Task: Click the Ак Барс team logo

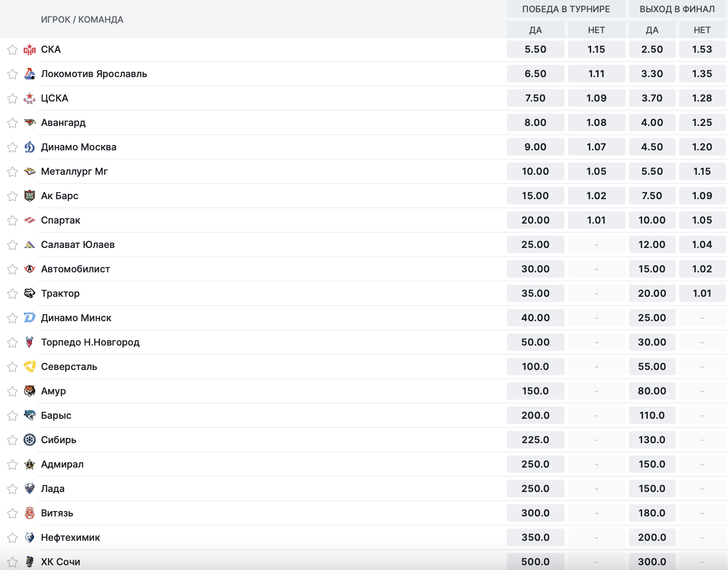Action: [x=30, y=196]
